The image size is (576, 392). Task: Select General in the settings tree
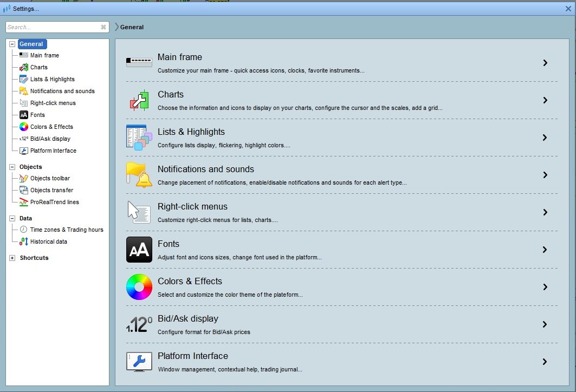click(31, 44)
